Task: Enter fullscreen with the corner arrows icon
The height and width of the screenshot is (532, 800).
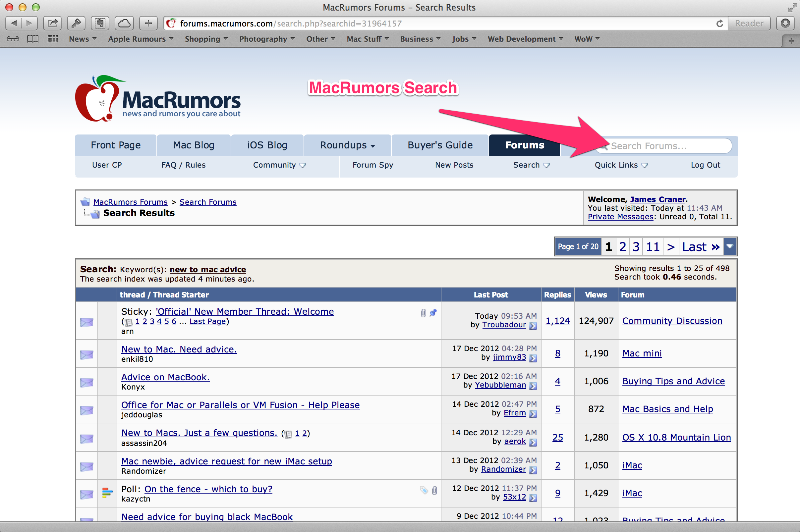Action: (x=792, y=7)
